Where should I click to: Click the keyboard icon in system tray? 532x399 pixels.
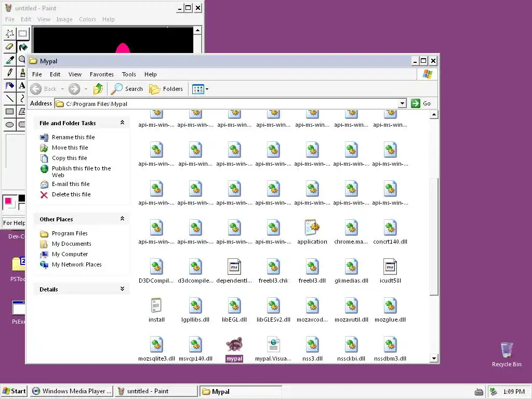pos(478,392)
